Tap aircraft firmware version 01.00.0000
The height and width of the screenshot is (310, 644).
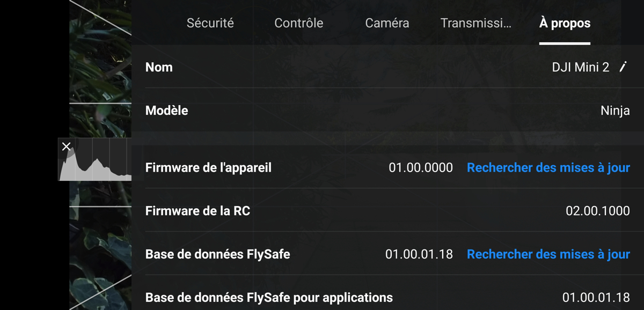(421, 168)
